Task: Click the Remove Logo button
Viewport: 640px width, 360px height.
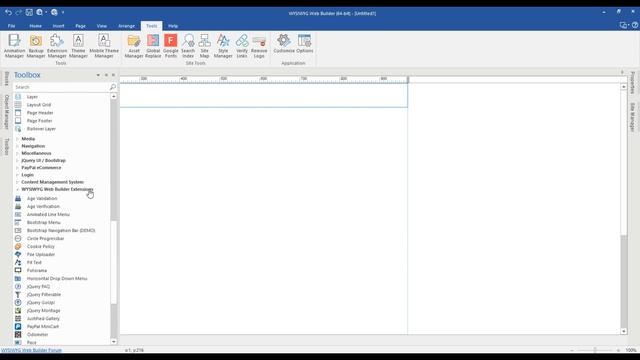Action: click(x=259, y=46)
